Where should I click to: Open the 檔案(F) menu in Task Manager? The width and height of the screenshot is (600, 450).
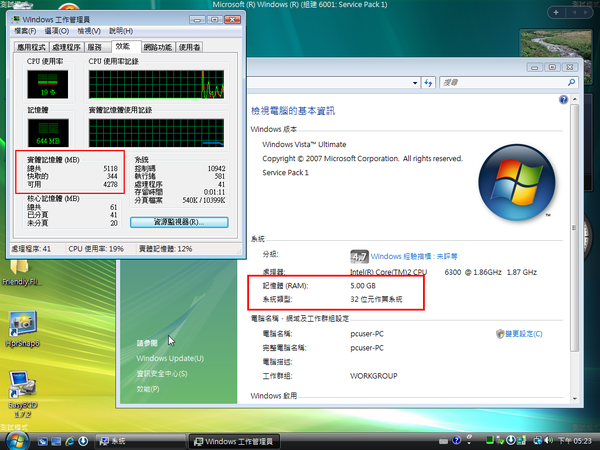point(25,31)
